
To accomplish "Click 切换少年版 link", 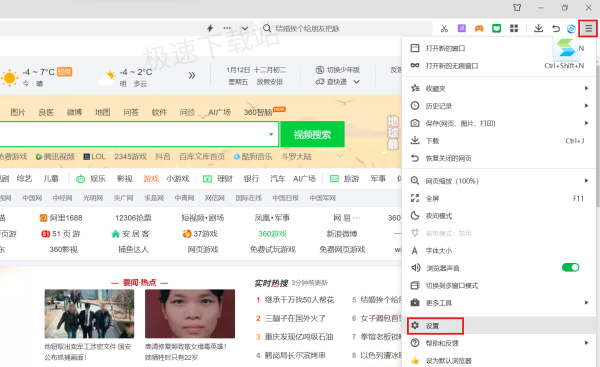I will point(338,70).
